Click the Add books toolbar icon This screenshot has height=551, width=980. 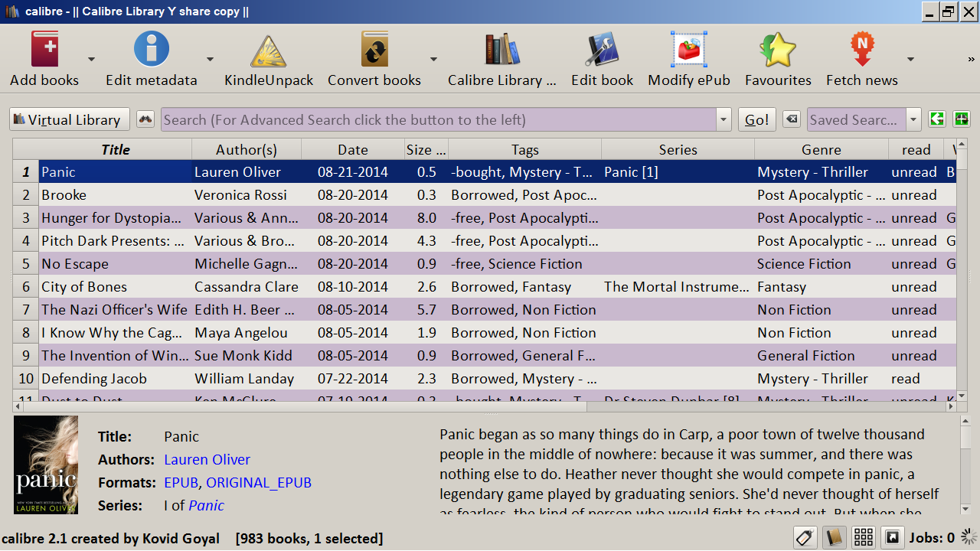tap(44, 50)
